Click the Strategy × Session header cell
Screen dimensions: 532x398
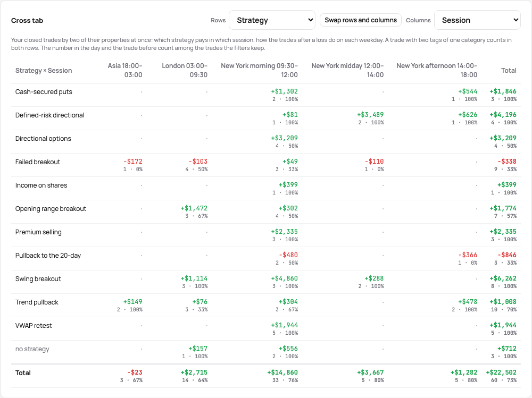click(44, 71)
